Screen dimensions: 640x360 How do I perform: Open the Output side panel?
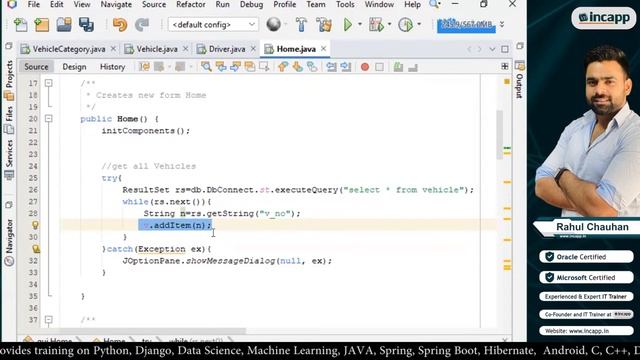click(x=519, y=80)
